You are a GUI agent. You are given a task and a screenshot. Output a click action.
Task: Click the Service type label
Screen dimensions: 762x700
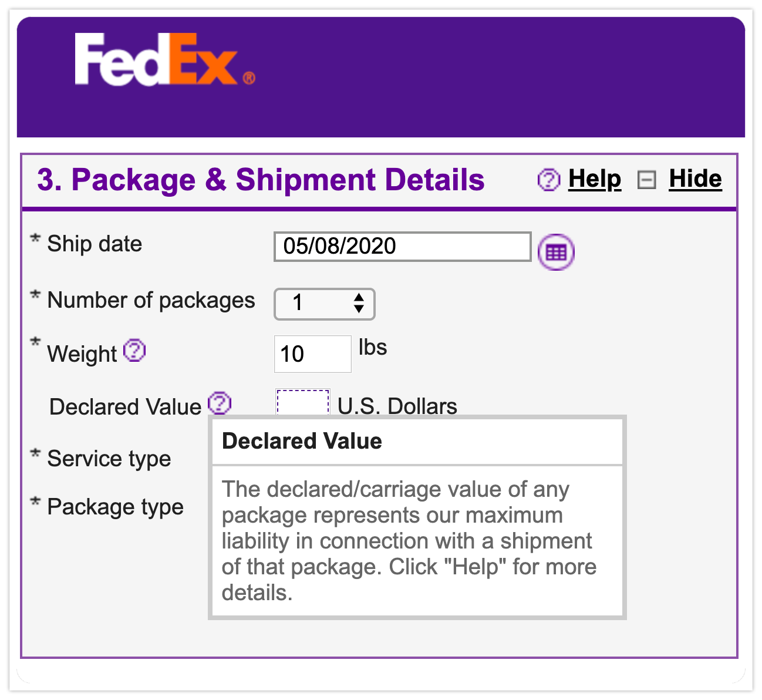point(109,459)
